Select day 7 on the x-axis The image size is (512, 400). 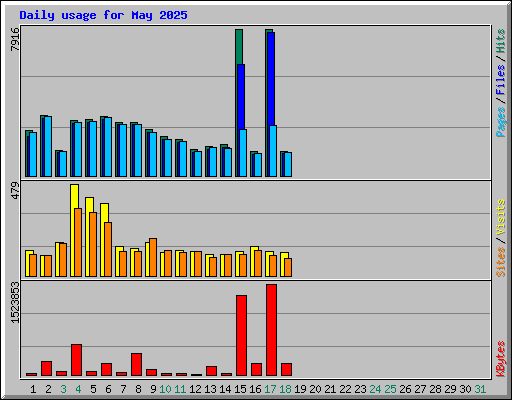pos(123,389)
